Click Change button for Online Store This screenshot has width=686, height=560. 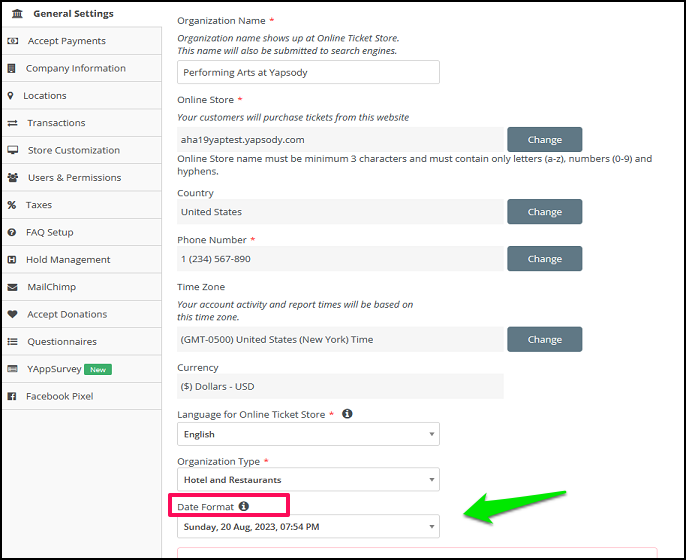tap(545, 140)
